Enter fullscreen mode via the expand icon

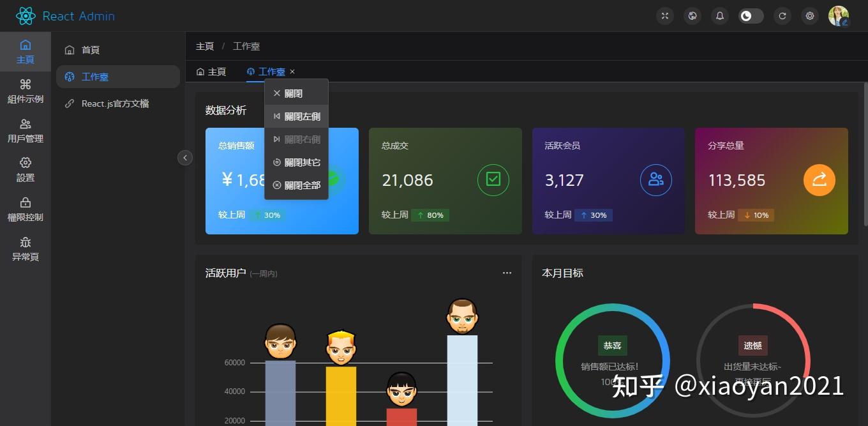pyautogui.click(x=664, y=15)
